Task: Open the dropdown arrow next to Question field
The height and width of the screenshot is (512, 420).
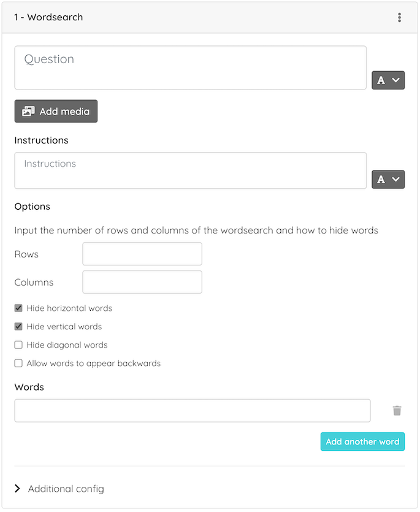Action: pyautogui.click(x=395, y=80)
